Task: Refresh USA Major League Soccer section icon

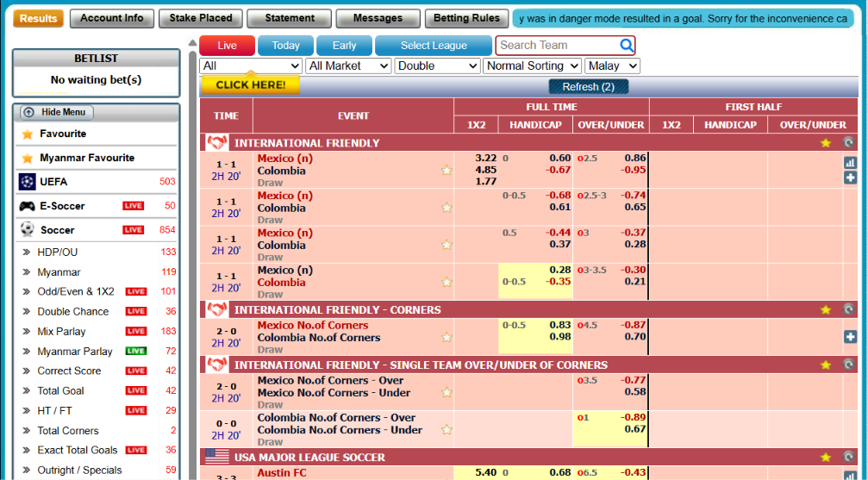Action: tap(849, 457)
